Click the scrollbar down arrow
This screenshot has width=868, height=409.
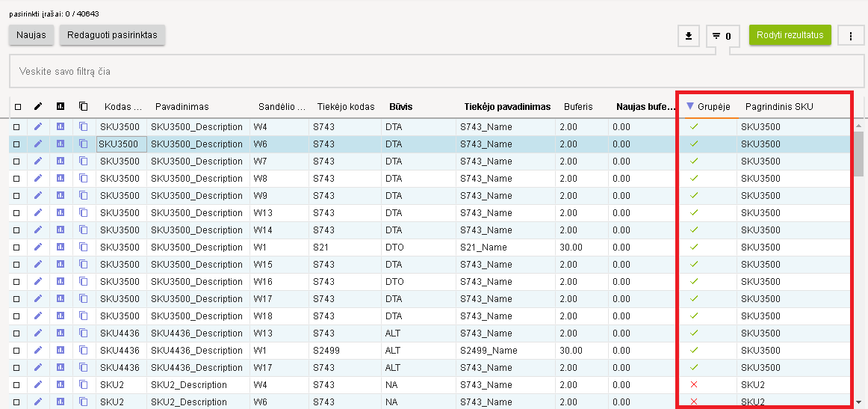(861, 402)
